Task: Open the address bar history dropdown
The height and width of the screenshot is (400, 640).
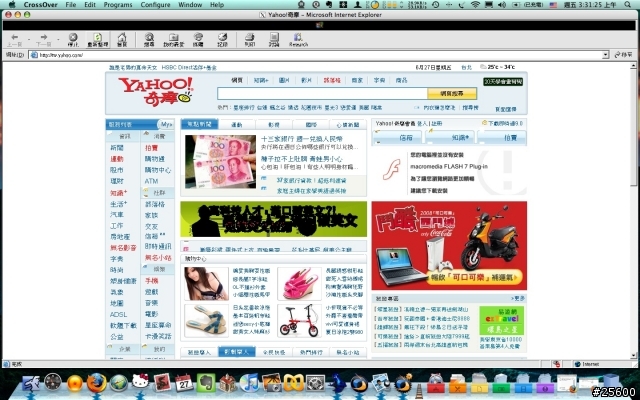Action: click(x=606, y=55)
